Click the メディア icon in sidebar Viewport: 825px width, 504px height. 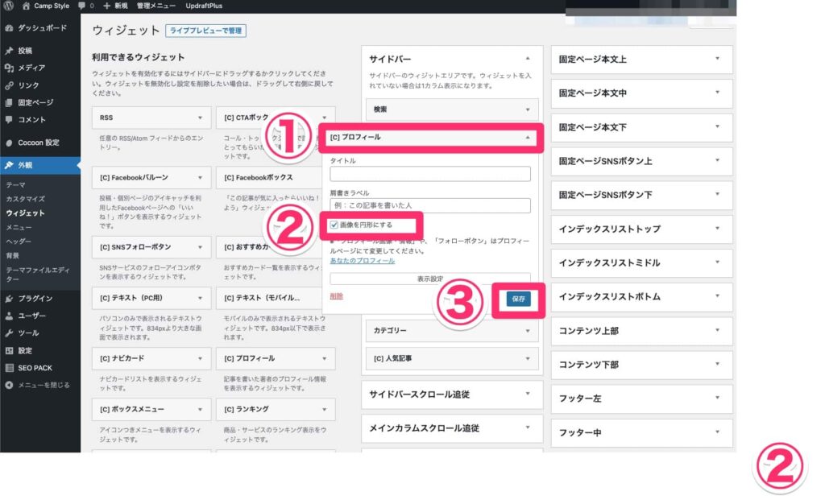pyautogui.click(x=9, y=68)
